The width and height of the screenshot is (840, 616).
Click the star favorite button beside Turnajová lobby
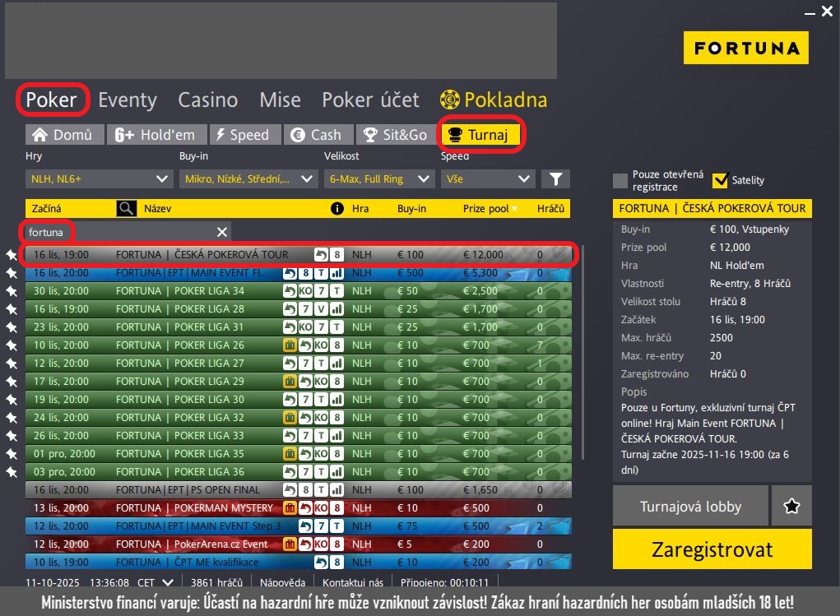click(x=791, y=507)
